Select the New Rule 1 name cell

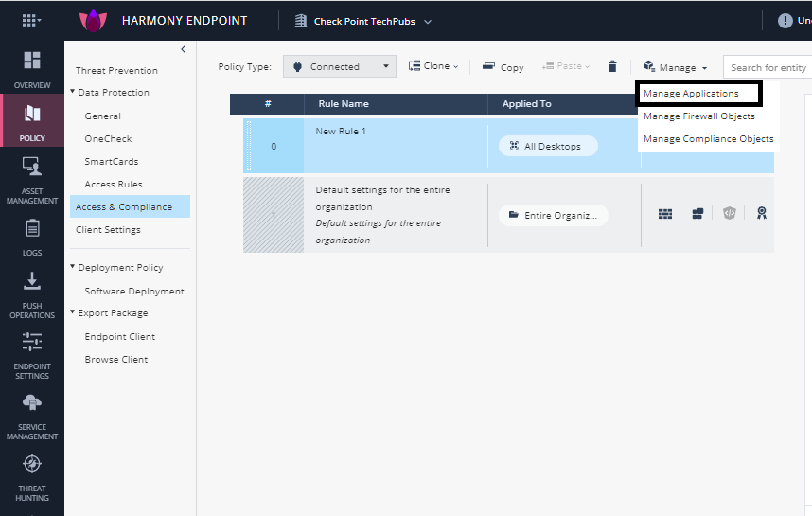pos(396,146)
